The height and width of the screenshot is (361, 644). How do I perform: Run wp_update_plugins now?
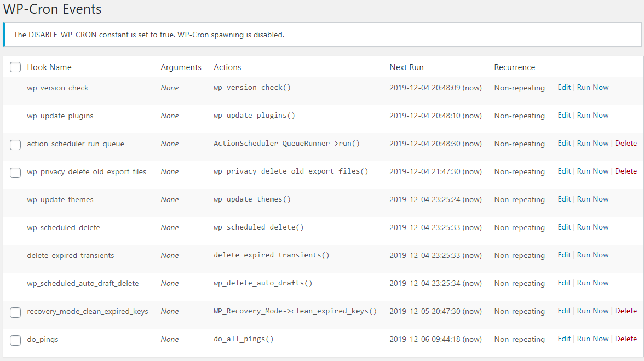(593, 116)
